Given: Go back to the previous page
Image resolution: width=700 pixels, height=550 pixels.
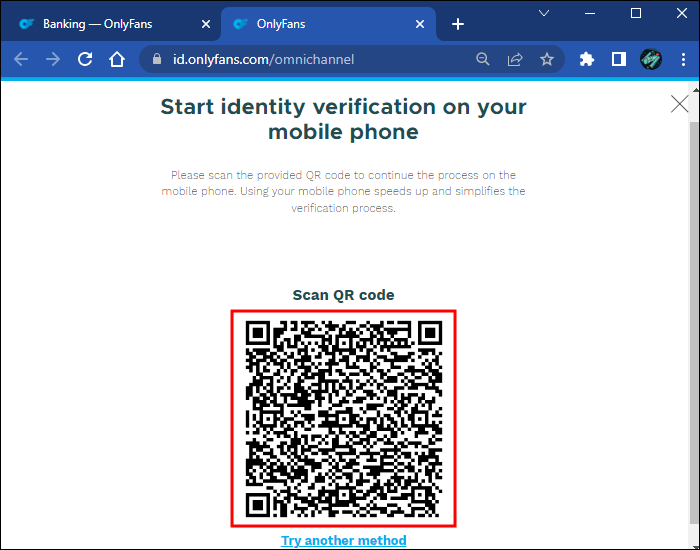Looking at the screenshot, I should [21, 59].
